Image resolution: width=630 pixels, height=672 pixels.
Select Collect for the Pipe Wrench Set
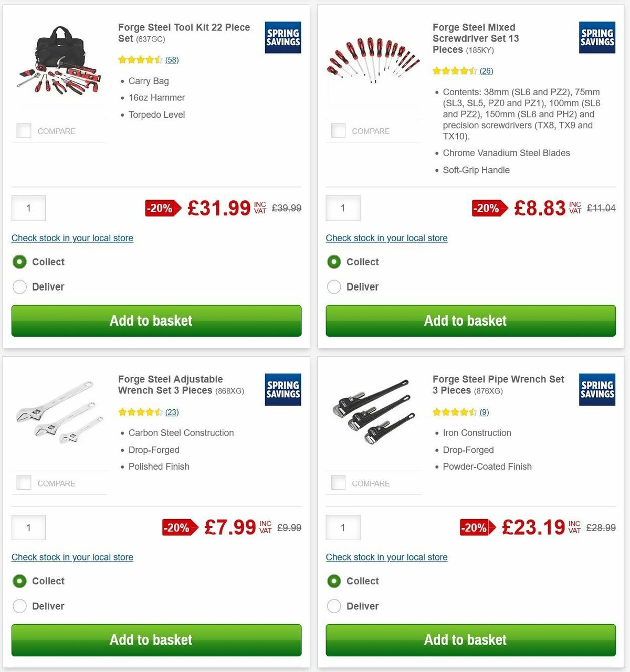(x=334, y=581)
